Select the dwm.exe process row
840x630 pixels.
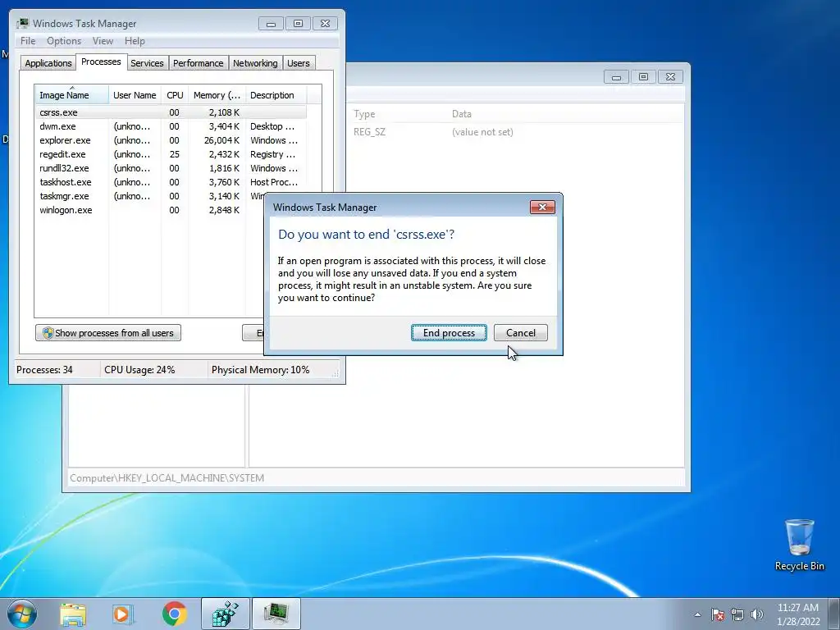pos(171,126)
